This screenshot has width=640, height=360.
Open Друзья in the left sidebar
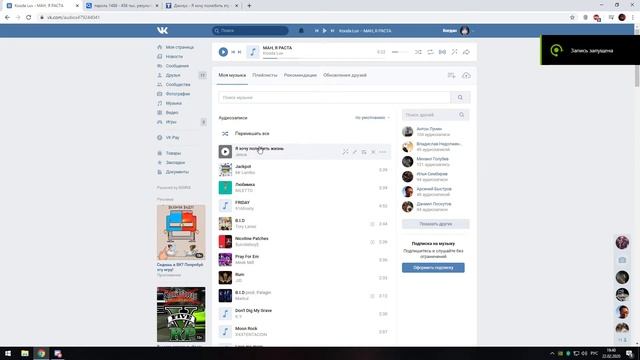pos(173,76)
